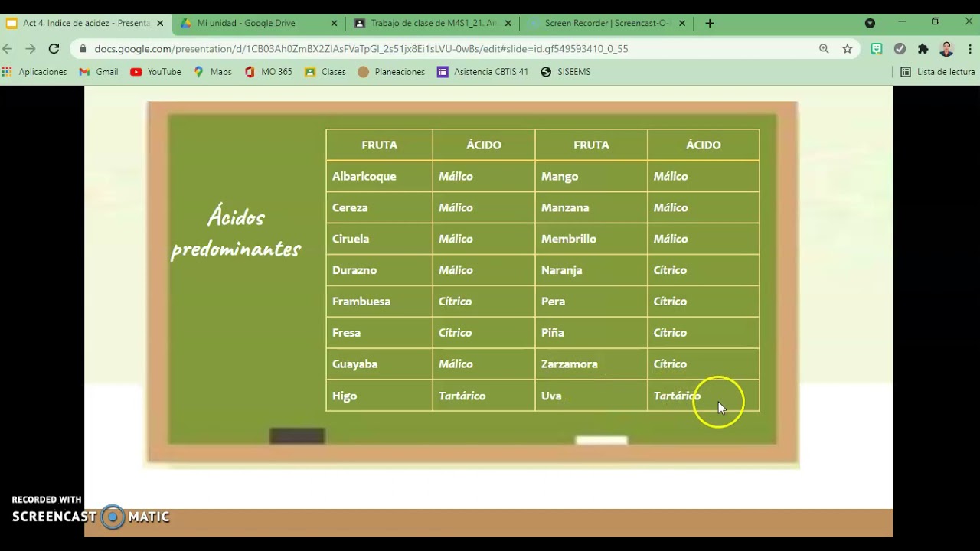Click the Guayaba table cell
Viewport: 980px width, 551px height.
click(x=379, y=364)
